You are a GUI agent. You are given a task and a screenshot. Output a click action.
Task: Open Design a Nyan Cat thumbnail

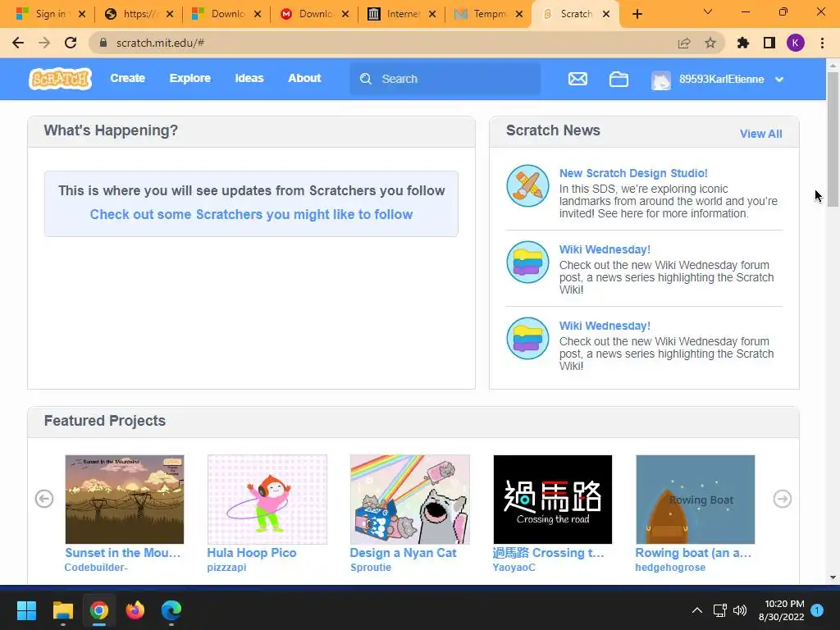[410, 500]
